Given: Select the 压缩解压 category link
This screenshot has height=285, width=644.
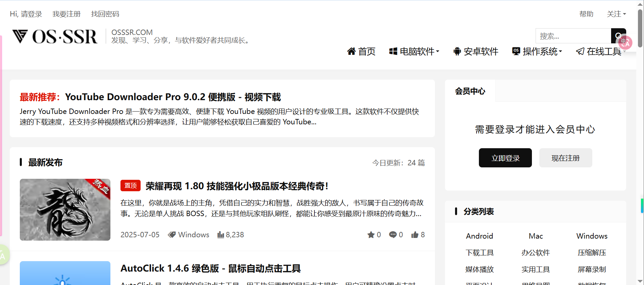Looking at the screenshot, I should coord(592,253).
